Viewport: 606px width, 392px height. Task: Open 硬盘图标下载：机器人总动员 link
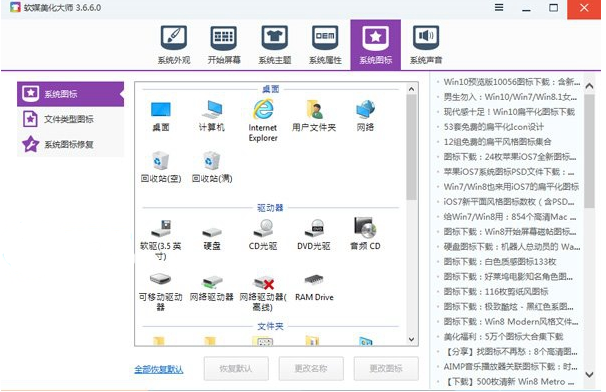[512, 247]
